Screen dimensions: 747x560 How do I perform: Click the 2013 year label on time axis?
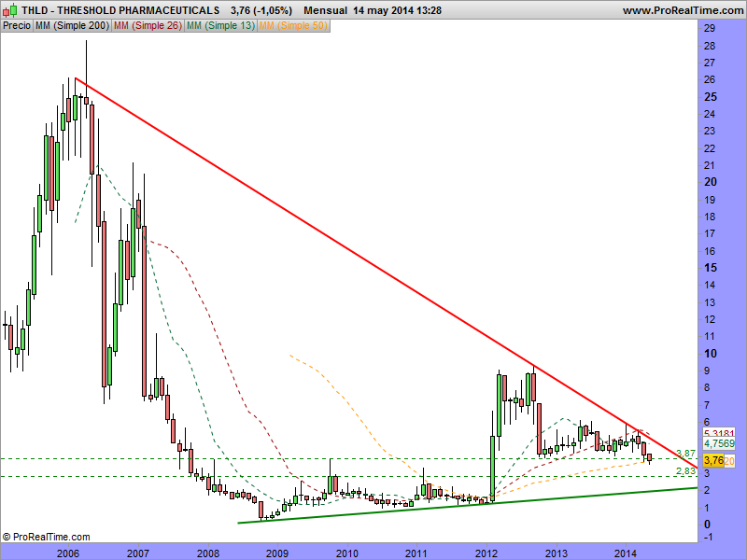[556, 553]
